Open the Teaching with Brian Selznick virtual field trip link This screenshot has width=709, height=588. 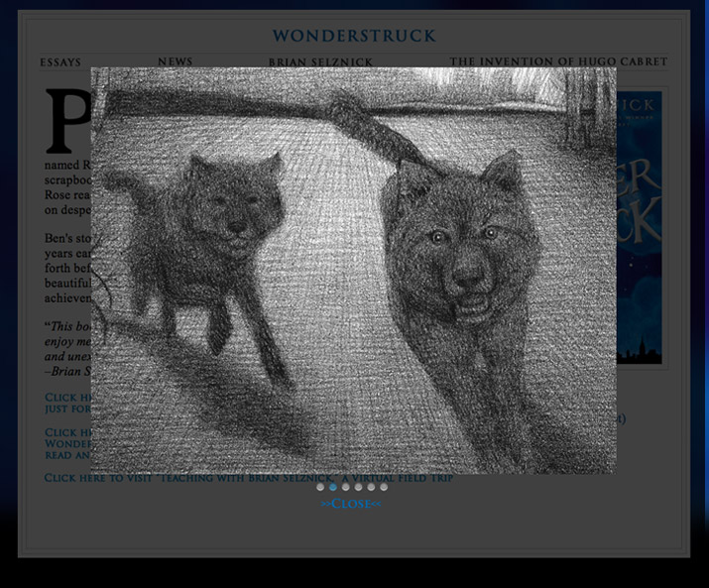click(x=248, y=478)
